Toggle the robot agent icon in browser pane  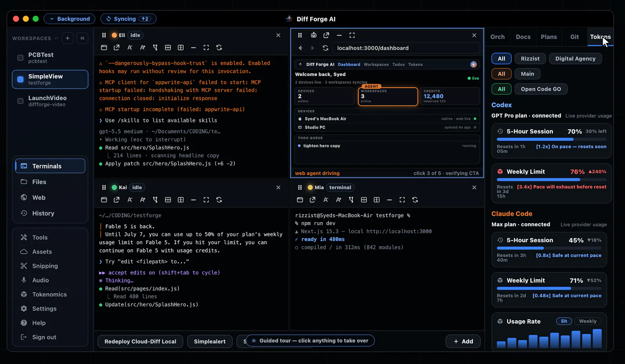(x=314, y=35)
